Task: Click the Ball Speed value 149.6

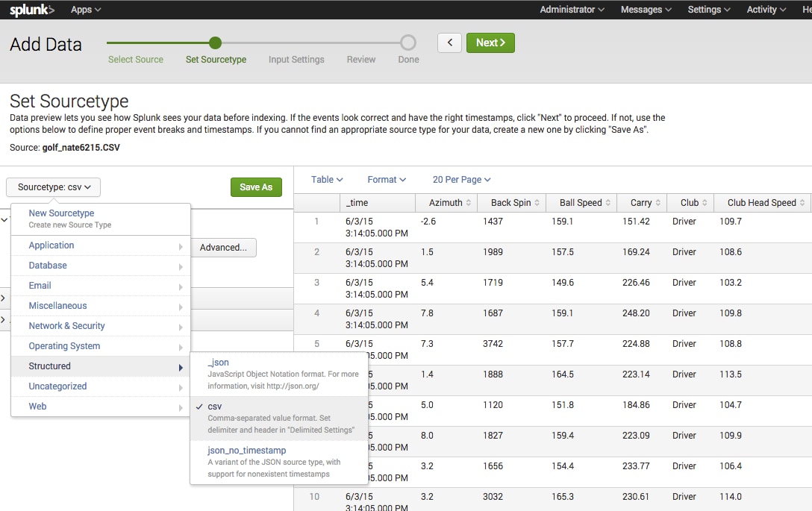Action: tap(563, 283)
